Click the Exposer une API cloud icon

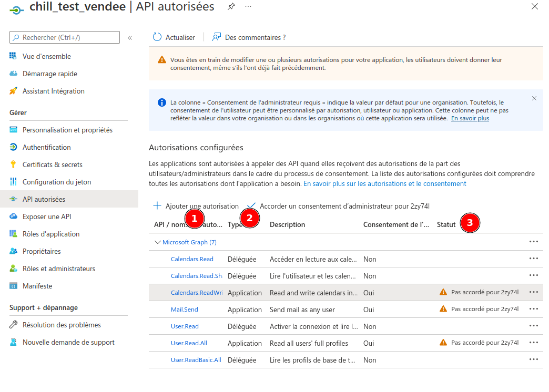14,216
